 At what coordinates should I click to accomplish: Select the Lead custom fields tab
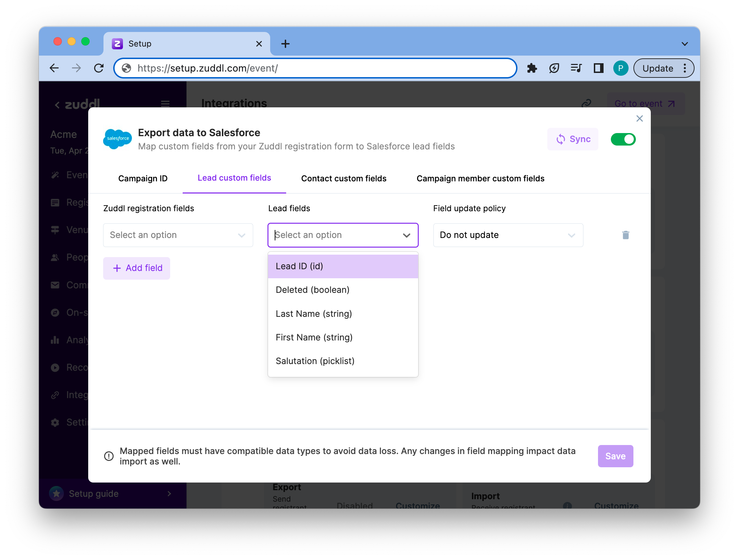234,178
